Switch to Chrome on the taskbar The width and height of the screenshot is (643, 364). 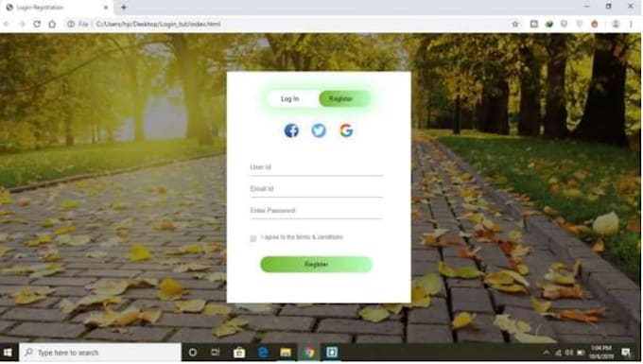click(309, 353)
